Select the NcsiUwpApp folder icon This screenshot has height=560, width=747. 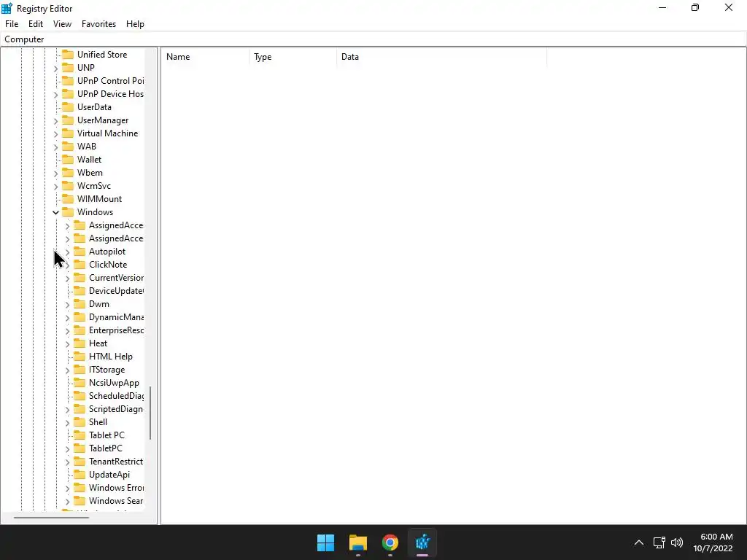click(80, 382)
